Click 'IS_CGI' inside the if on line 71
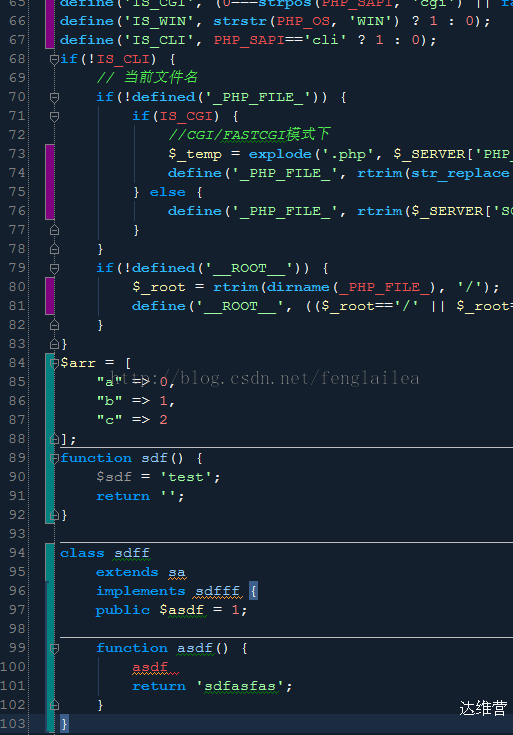 click(186, 116)
